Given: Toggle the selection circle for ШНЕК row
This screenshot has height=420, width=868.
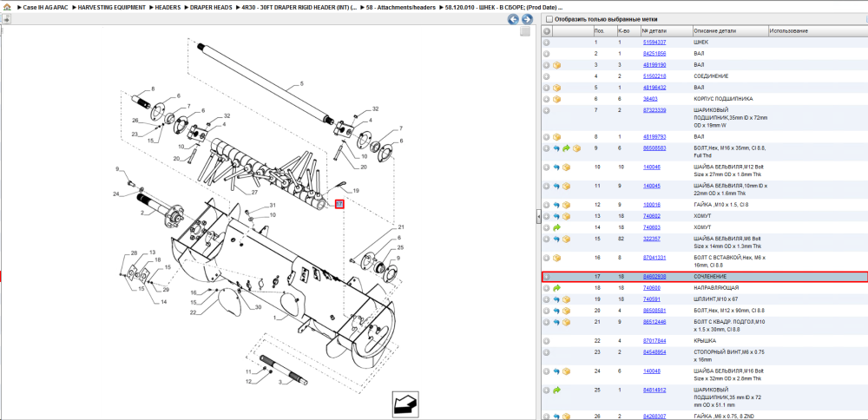Looking at the screenshot, I should click(x=546, y=42).
